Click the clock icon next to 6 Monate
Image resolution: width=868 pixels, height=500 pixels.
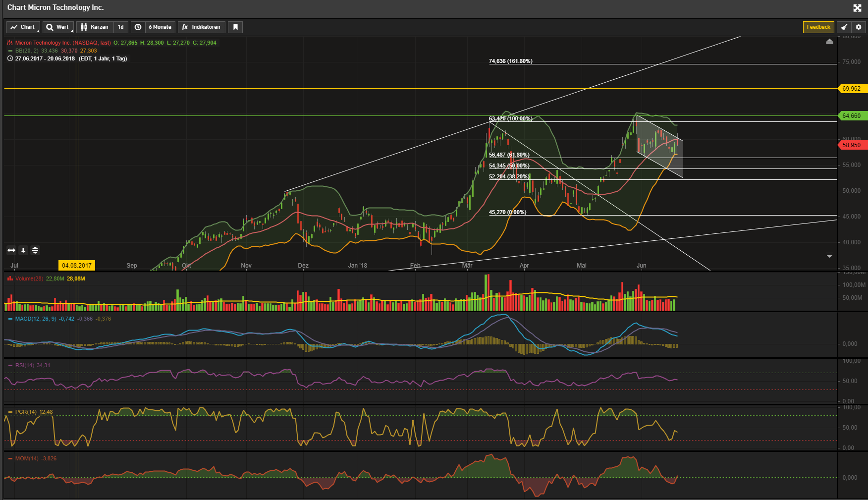(138, 27)
